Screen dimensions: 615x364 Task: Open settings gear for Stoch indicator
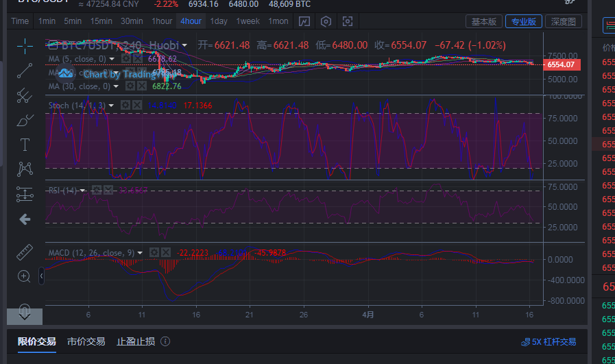click(x=125, y=105)
